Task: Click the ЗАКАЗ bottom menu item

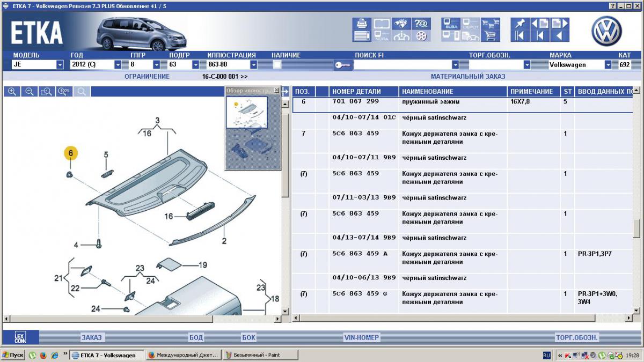Action: [92, 338]
